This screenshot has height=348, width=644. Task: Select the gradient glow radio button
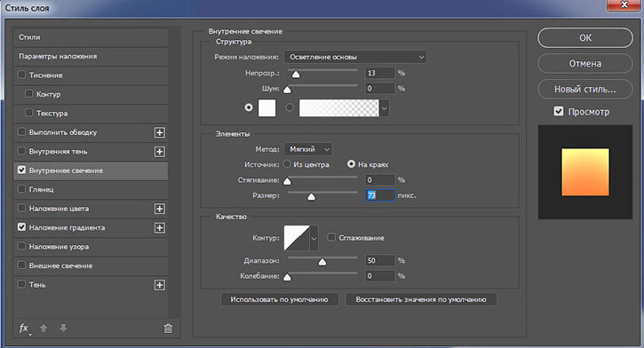click(290, 107)
